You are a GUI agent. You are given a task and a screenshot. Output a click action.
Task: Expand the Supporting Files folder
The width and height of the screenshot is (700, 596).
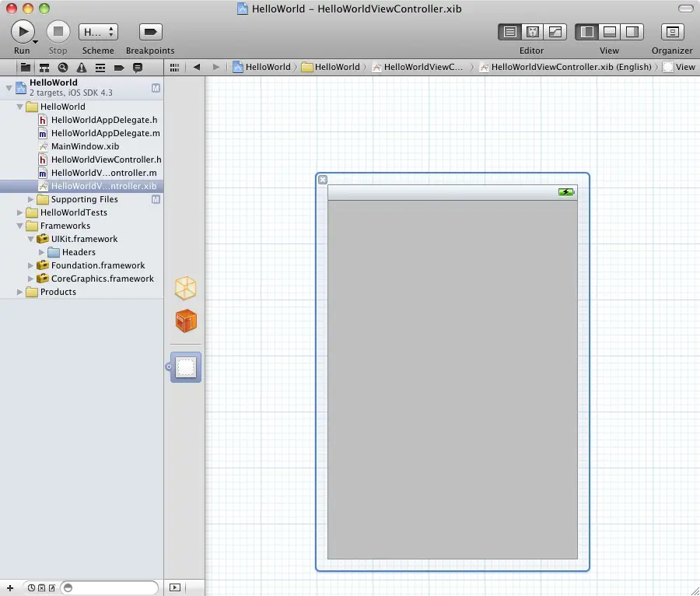coord(32,200)
